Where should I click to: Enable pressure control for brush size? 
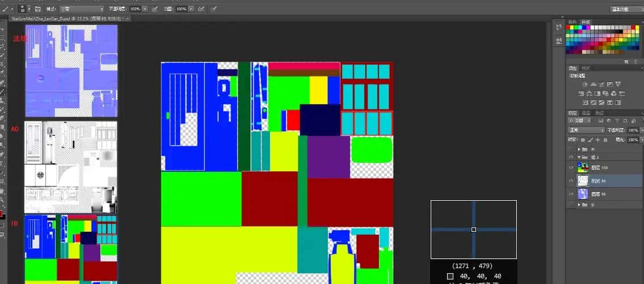tap(214, 9)
